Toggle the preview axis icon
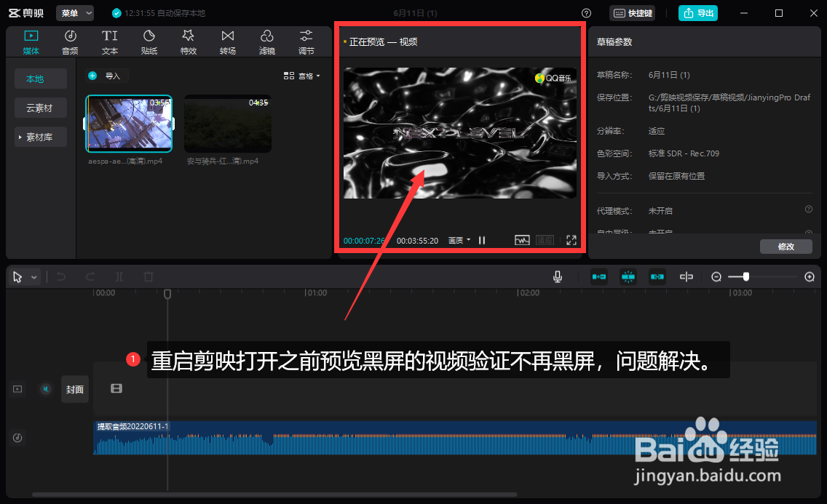The image size is (827, 504). [686, 276]
